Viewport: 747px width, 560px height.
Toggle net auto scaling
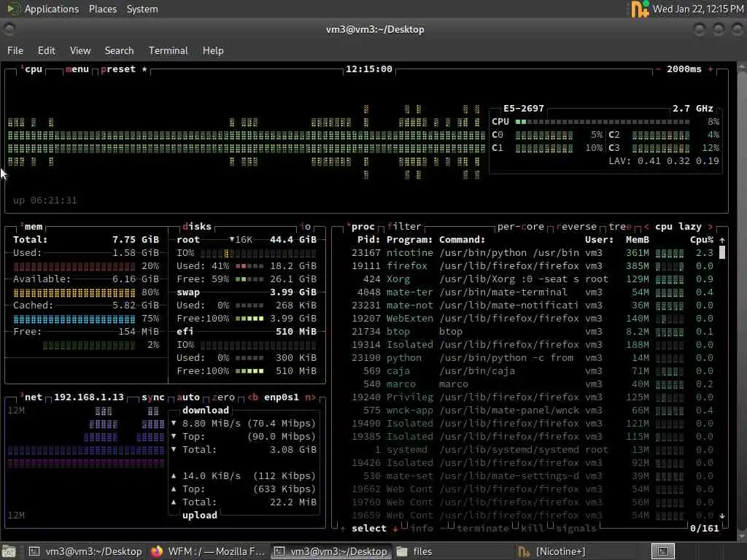tap(188, 397)
